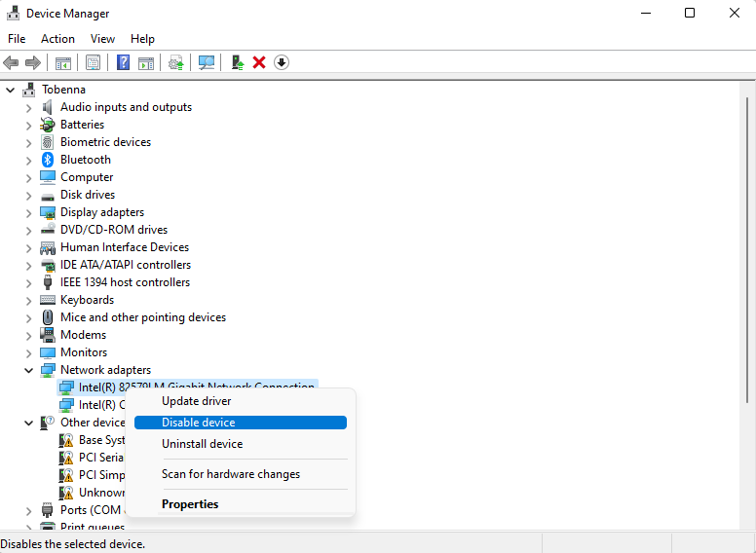Click the Forward arrow toolbar icon
This screenshot has width=756, height=553.
point(33,62)
